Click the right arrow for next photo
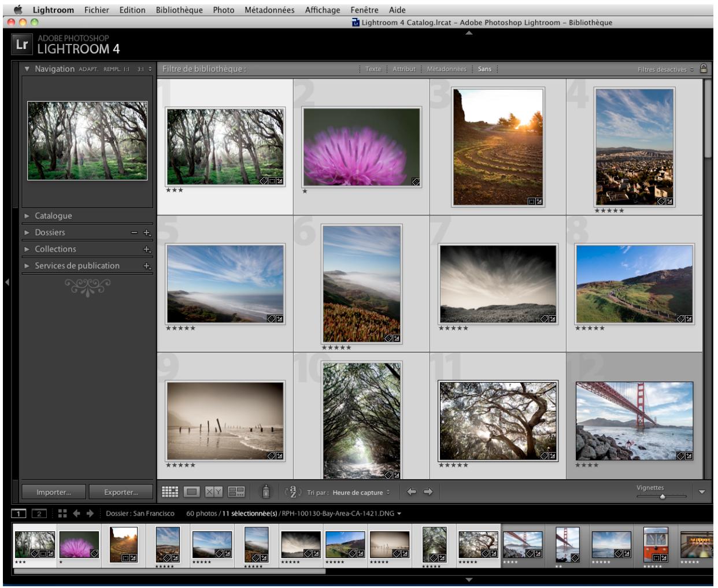The image size is (718, 588). pyautogui.click(x=428, y=492)
